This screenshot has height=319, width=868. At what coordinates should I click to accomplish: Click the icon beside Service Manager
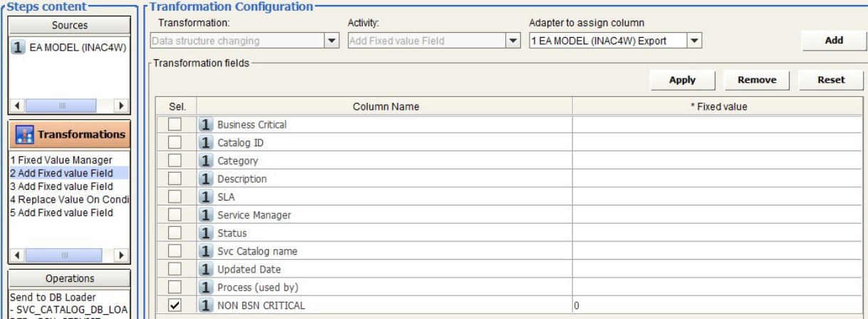click(207, 215)
